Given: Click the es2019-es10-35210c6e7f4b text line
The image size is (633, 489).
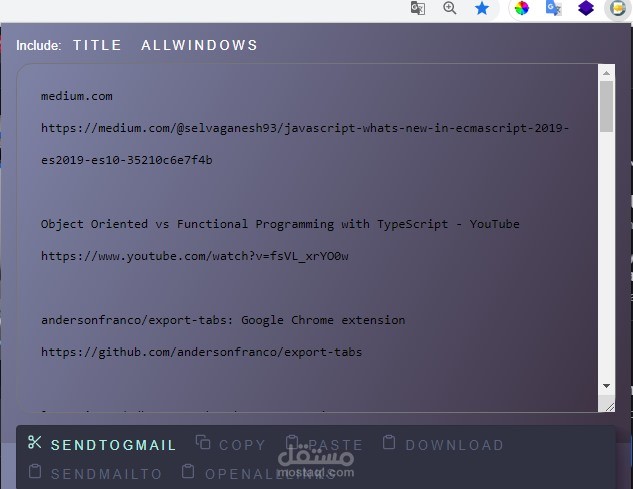Looking at the screenshot, I should 127,160.
